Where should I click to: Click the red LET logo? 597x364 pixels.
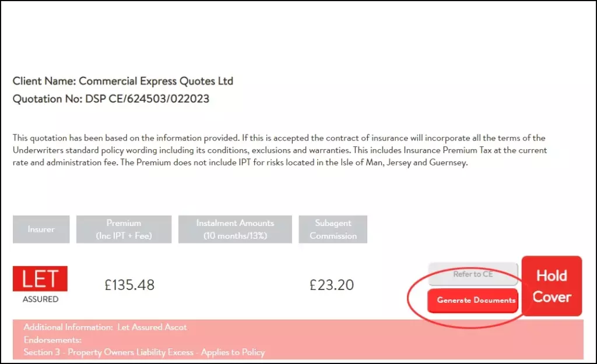[x=40, y=278]
